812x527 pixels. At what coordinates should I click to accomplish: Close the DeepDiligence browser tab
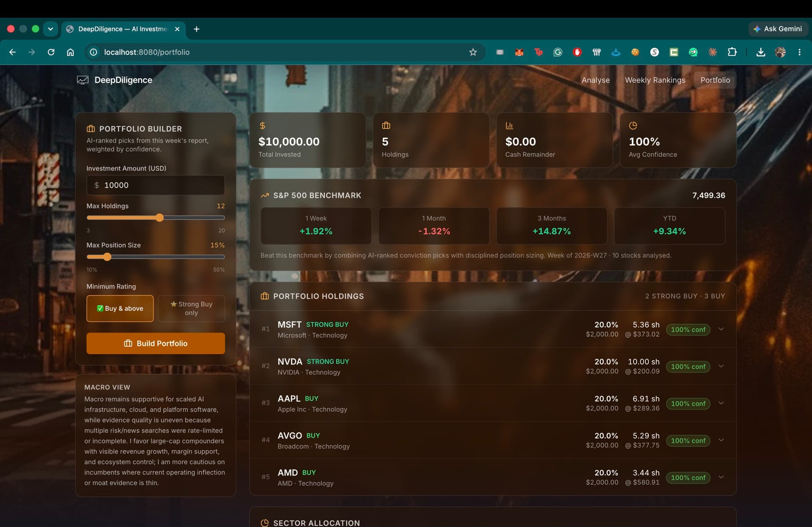click(177, 29)
